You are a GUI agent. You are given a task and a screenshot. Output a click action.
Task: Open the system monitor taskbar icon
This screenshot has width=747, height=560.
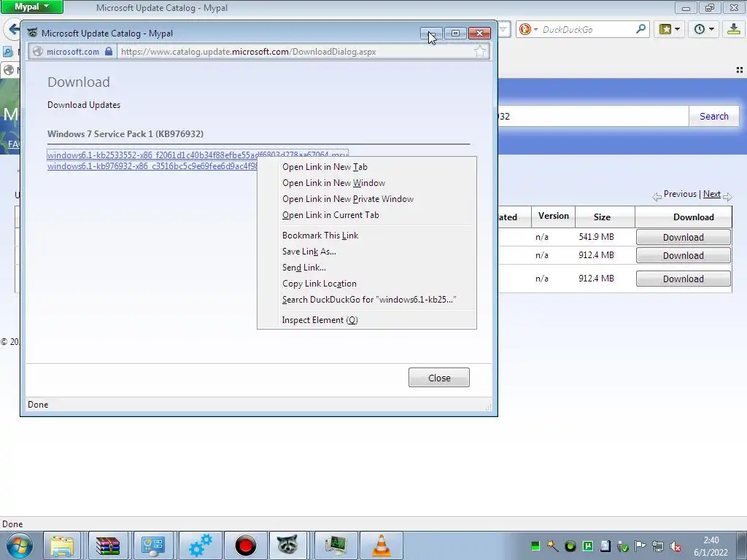click(x=336, y=545)
